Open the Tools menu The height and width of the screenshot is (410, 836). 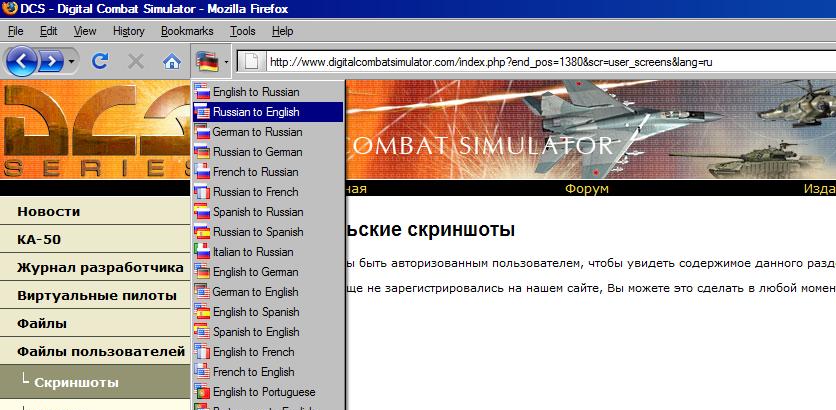pyautogui.click(x=243, y=31)
